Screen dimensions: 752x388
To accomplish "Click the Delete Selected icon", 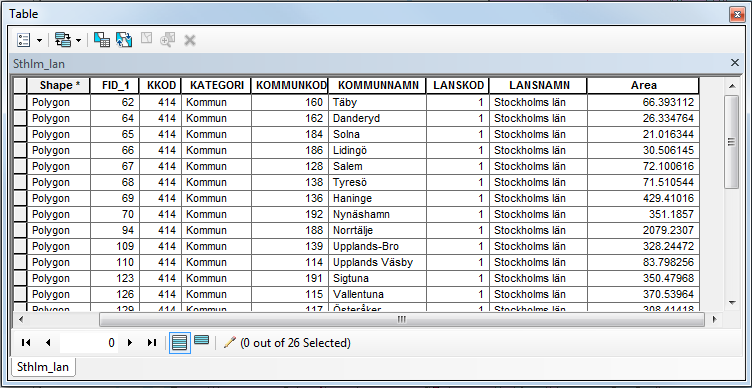I will pyautogui.click(x=190, y=40).
